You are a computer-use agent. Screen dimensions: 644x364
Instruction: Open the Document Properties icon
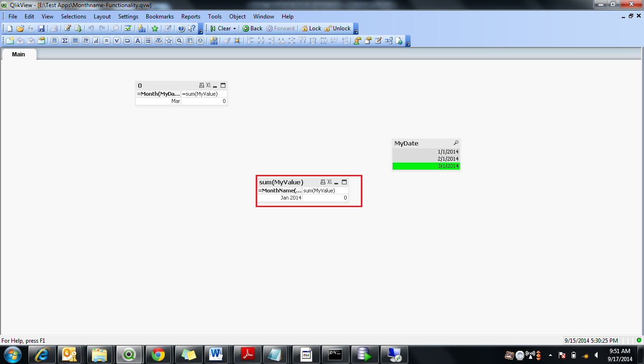coord(367,41)
